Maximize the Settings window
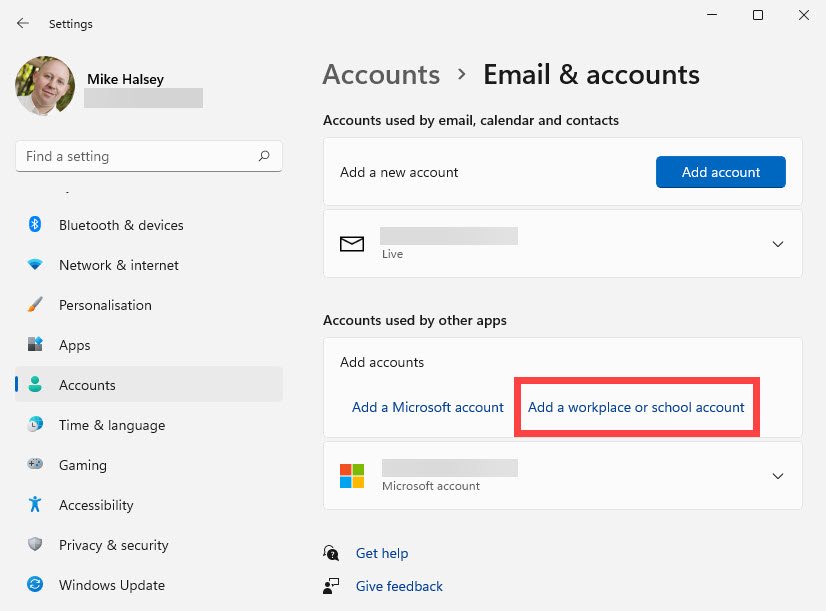The width and height of the screenshot is (826, 611). pyautogui.click(x=758, y=15)
